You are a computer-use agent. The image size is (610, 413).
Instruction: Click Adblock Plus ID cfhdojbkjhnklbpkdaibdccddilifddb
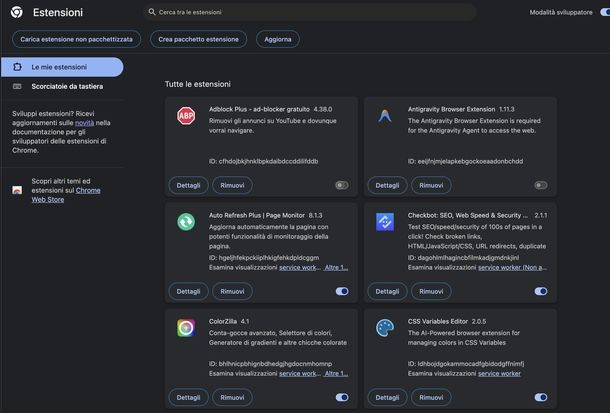(x=263, y=161)
